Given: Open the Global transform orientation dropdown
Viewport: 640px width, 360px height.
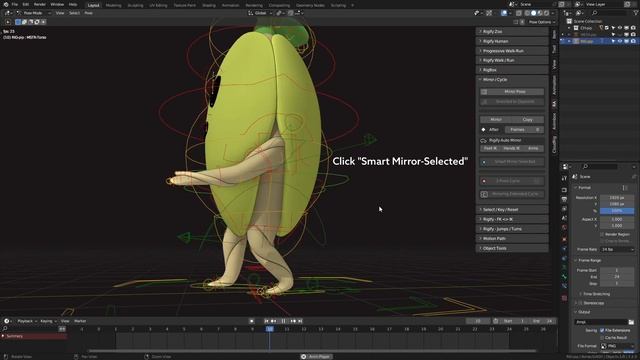Looking at the screenshot, I should (260, 13).
